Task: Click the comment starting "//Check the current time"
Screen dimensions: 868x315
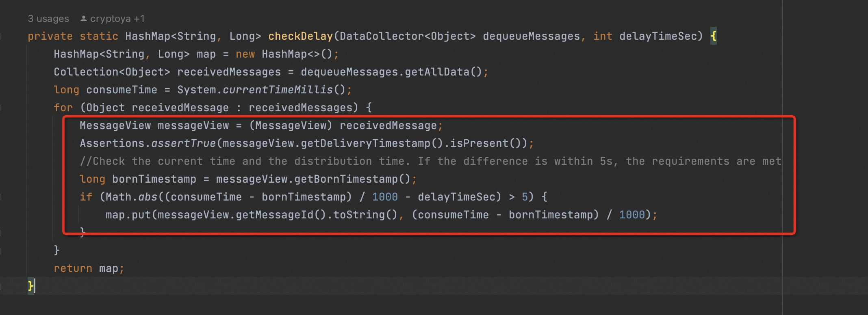Action: pyautogui.click(x=430, y=161)
